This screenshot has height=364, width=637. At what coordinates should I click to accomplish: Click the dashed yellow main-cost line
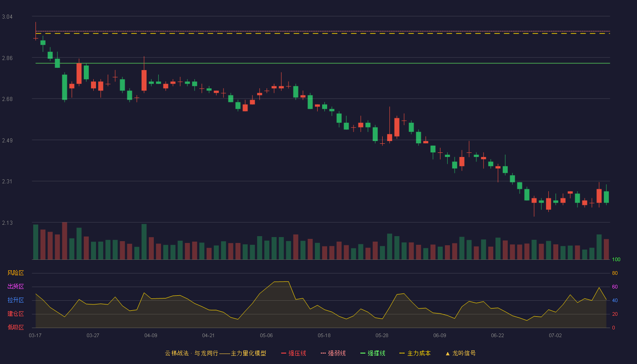tap(323, 34)
